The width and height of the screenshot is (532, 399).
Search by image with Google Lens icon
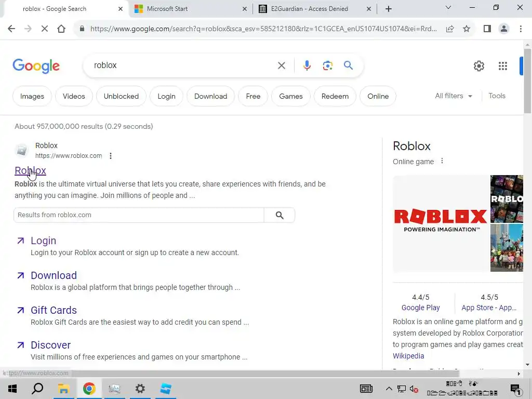click(327, 65)
